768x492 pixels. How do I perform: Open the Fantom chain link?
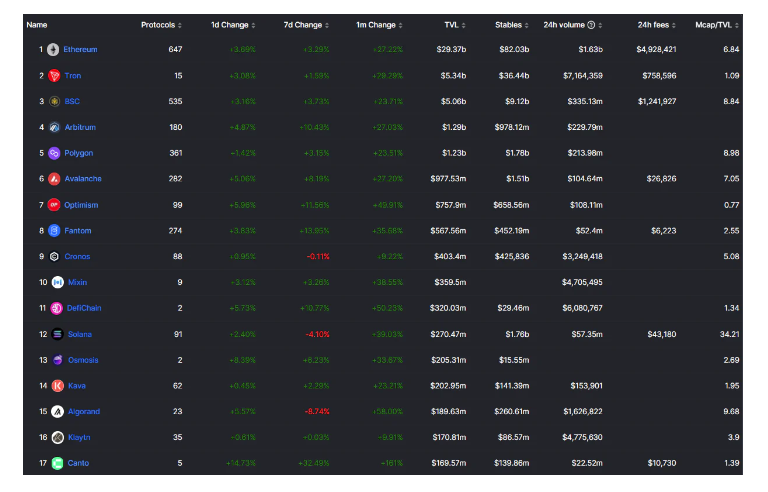click(x=78, y=231)
